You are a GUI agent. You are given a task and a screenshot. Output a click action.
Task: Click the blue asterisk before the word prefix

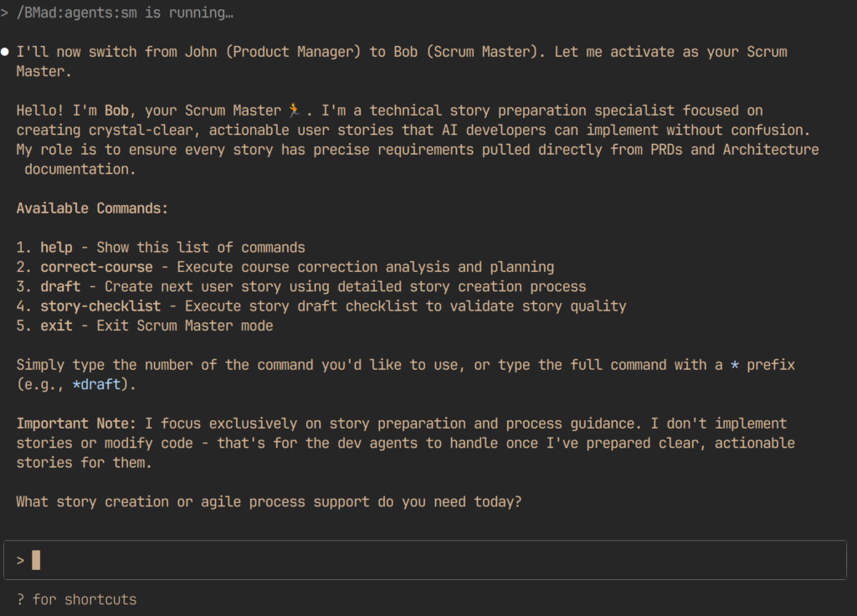pyautogui.click(x=735, y=365)
